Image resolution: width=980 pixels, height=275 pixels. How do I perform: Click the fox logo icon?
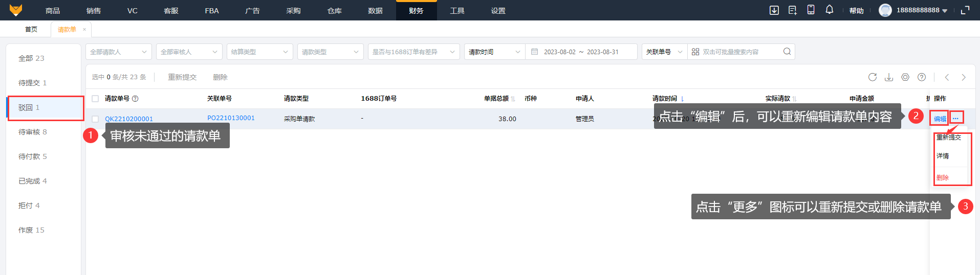pos(16,10)
